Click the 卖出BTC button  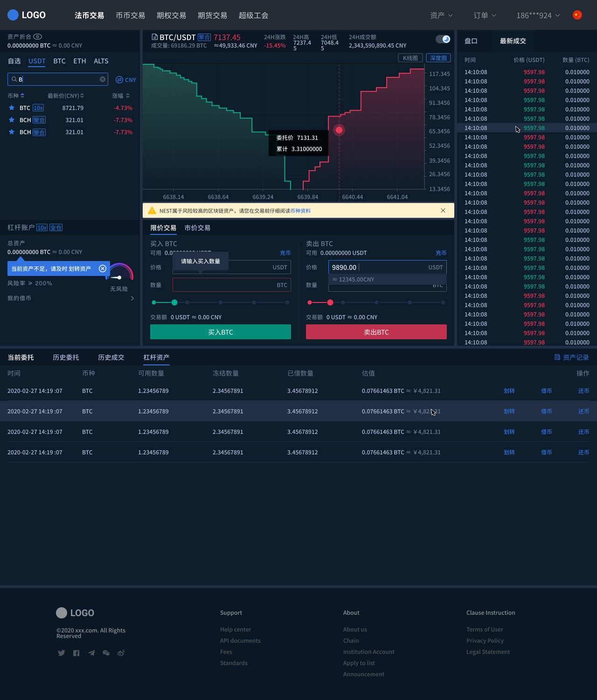(x=376, y=332)
